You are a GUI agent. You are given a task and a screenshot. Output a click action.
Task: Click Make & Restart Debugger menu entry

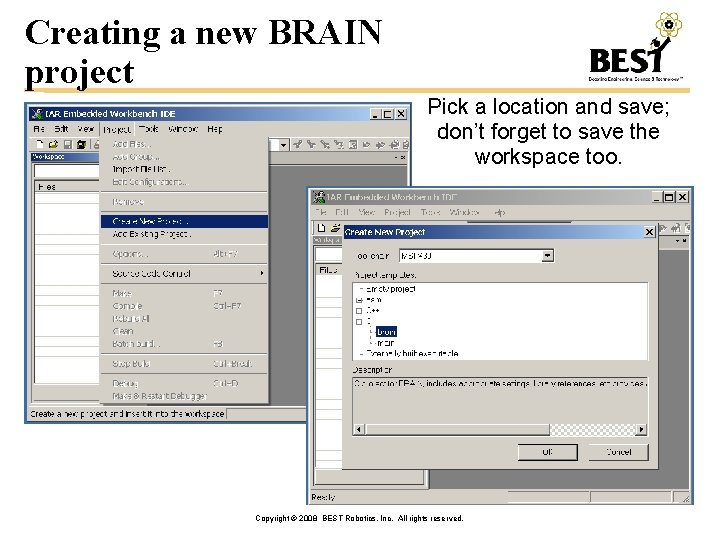click(184, 396)
